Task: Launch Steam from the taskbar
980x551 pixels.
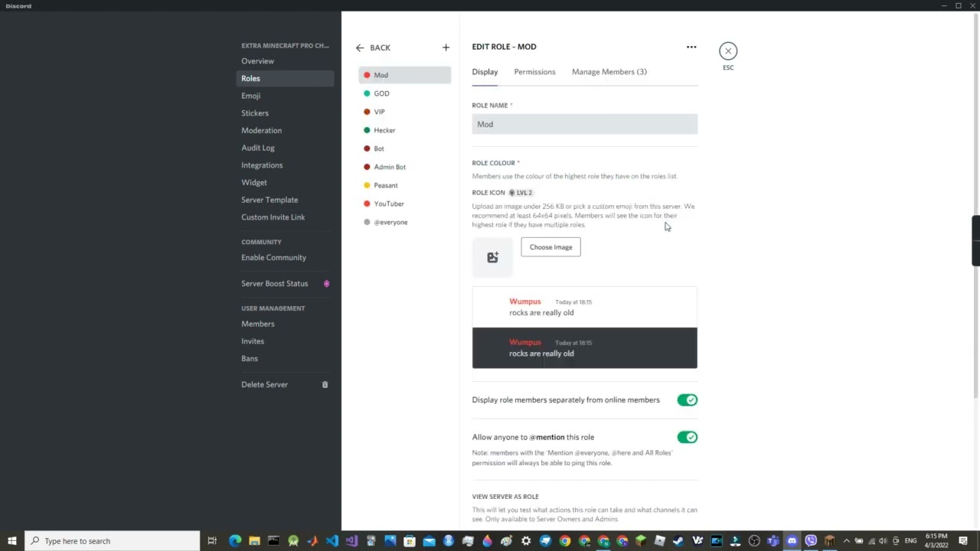Action: [678, 541]
